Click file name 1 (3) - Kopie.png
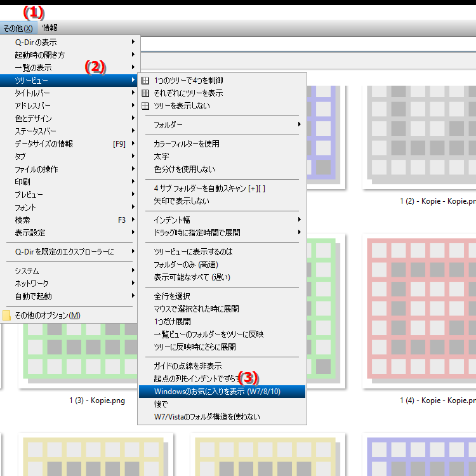This screenshot has width=476, height=476. point(97,400)
